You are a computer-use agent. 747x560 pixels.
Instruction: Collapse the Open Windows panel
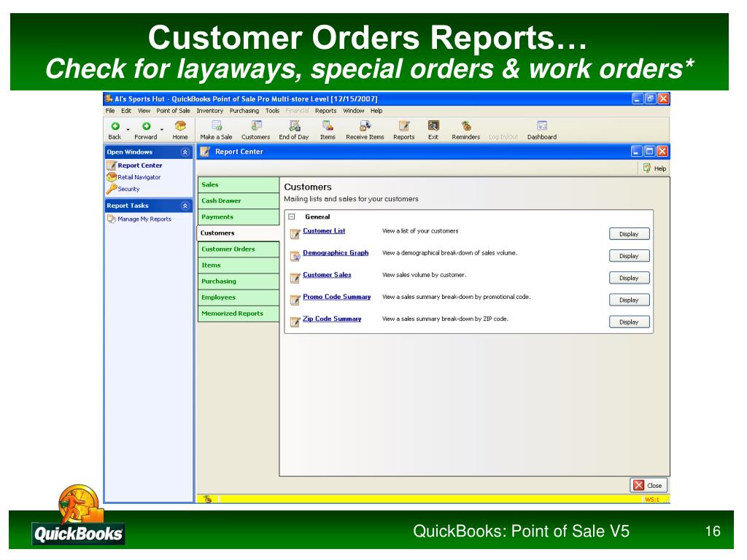(185, 152)
